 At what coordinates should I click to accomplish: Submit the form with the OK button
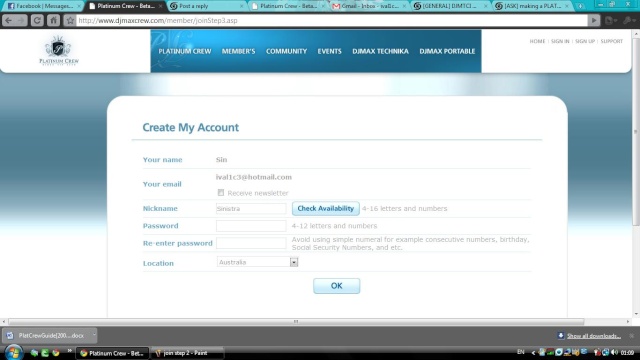click(336, 286)
